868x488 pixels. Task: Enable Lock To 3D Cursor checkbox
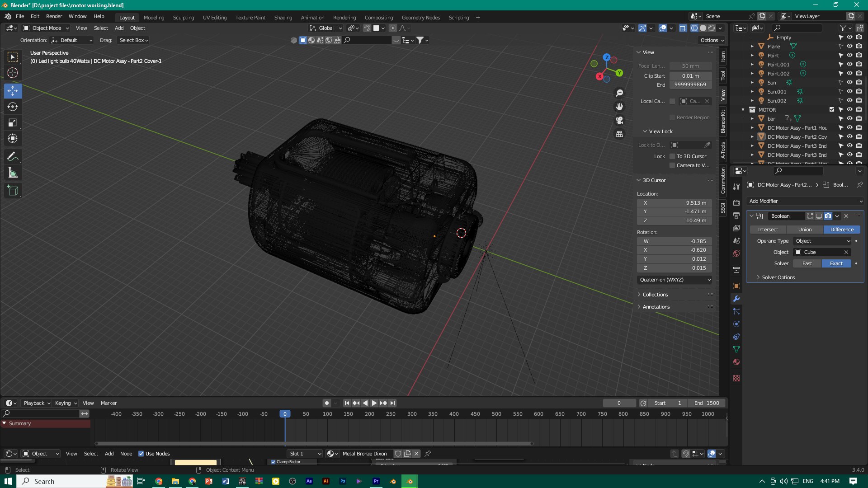tap(672, 156)
